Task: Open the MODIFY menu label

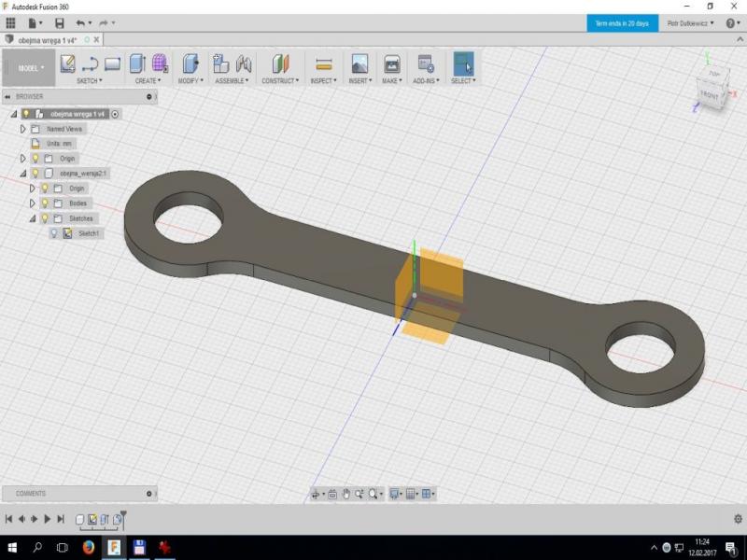Action: [190, 81]
